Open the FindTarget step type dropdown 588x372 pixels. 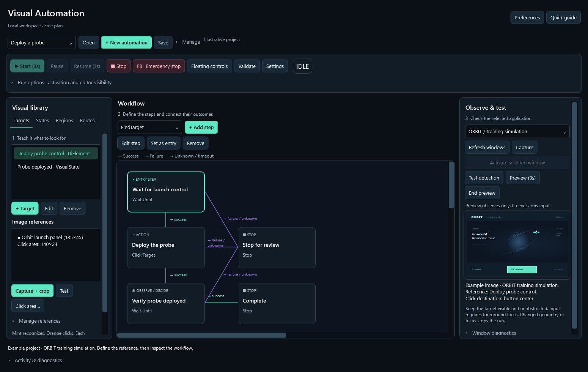150,127
